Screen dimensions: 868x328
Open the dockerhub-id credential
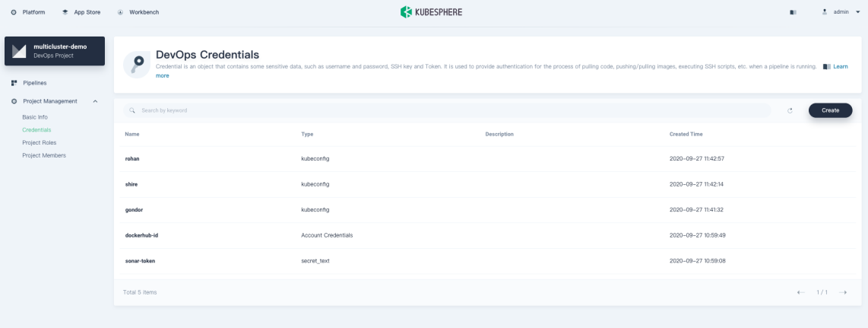point(141,235)
